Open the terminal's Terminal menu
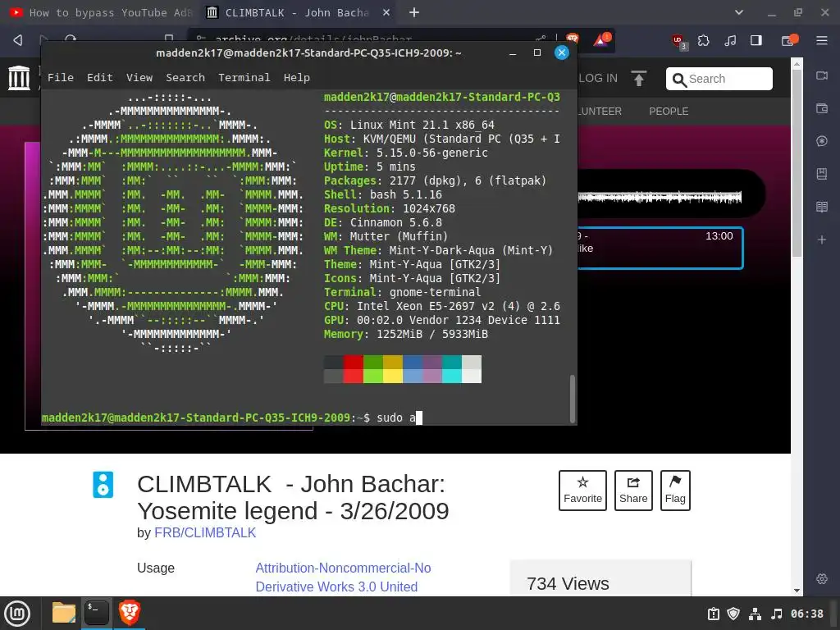The width and height of the screenshot is (840, 630). (x=244, y=78)
